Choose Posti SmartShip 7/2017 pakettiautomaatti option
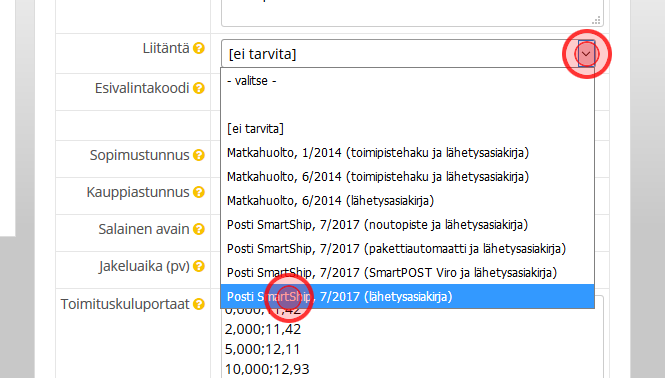The image size is (665, 378). pos(407,249)
